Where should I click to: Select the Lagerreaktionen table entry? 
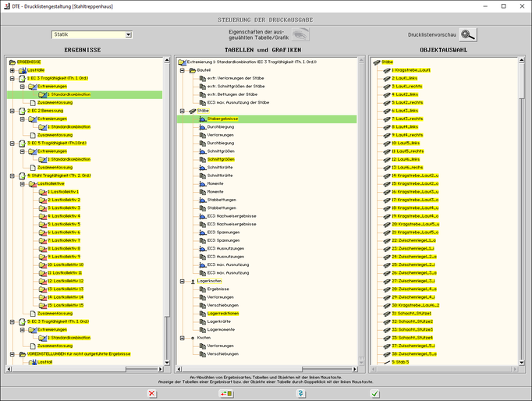223,313
